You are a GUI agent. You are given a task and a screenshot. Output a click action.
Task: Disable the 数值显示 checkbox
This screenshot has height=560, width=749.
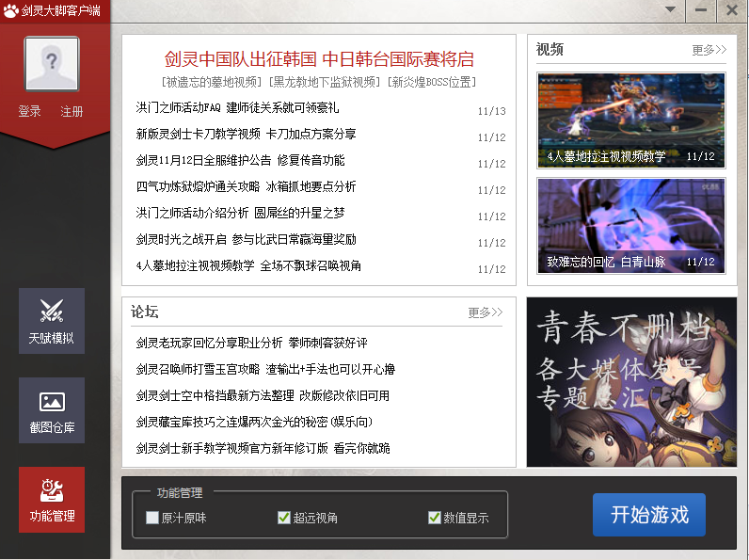click(434, 518)
